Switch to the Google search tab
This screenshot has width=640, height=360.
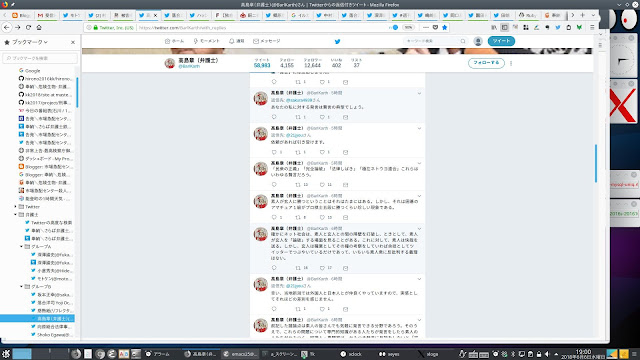[300, 15]
